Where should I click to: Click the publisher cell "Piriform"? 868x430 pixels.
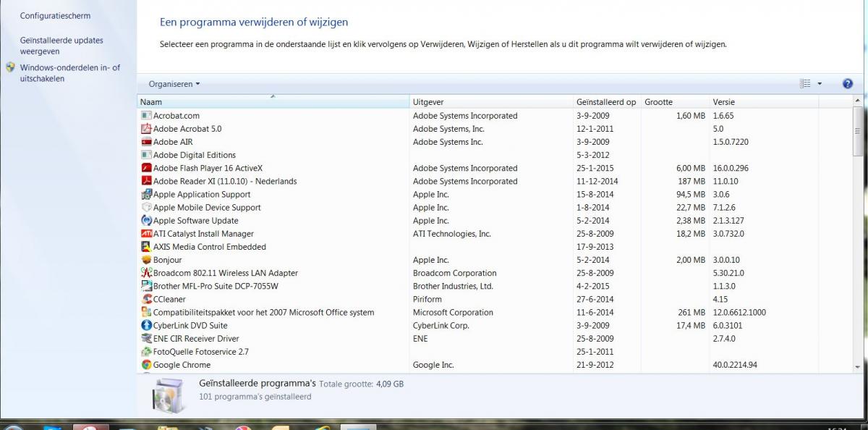[427, 299]
